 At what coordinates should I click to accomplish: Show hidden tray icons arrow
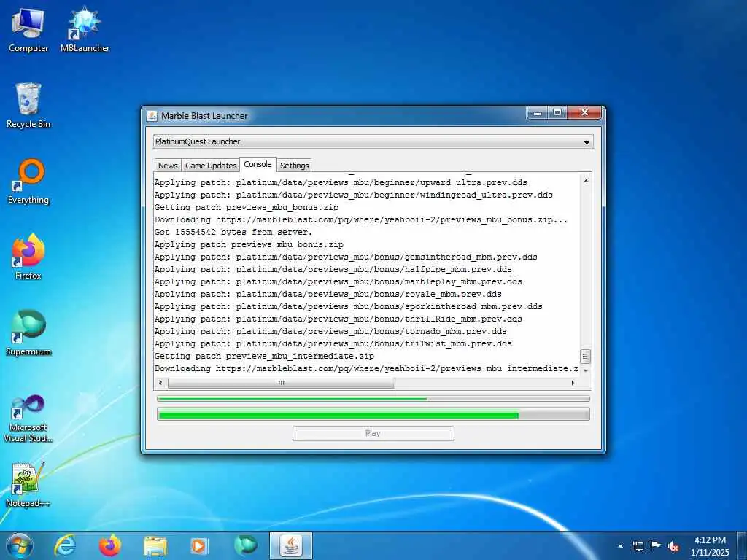click(620, 546)
